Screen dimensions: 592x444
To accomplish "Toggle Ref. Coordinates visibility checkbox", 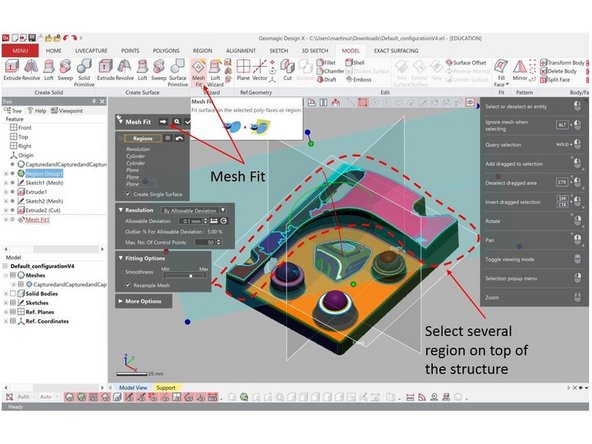I will (x=13, y=321).
